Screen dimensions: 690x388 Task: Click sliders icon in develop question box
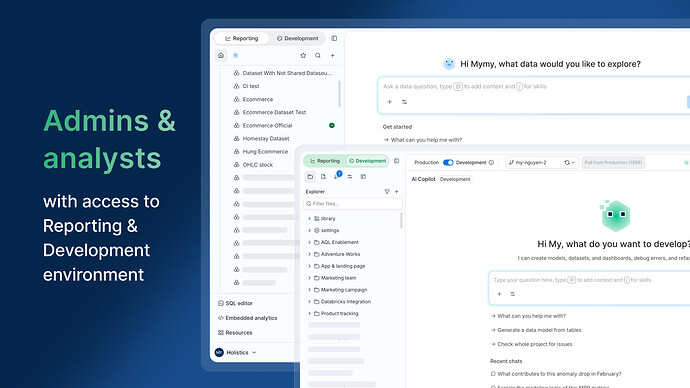coord(513,294)
